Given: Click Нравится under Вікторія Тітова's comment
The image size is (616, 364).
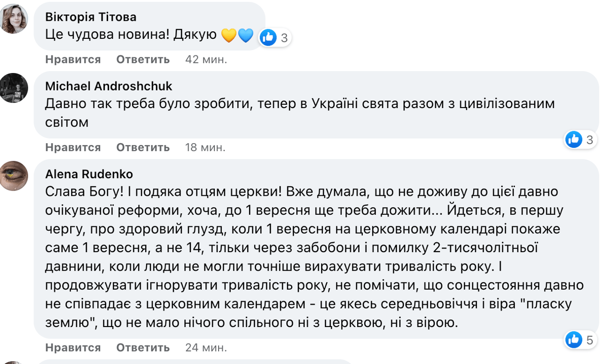Looking at the screenshot, I should coord(72,59).
